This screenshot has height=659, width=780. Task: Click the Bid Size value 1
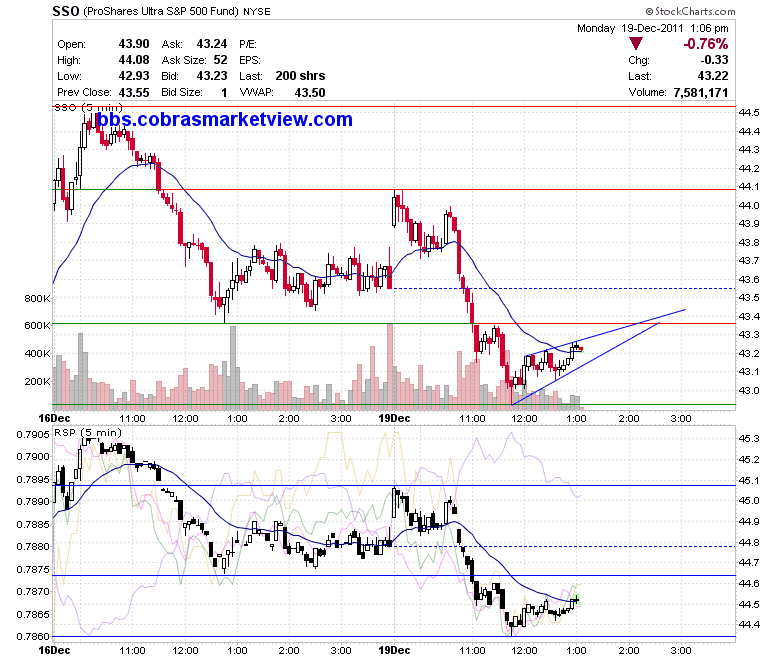point(224,93)
